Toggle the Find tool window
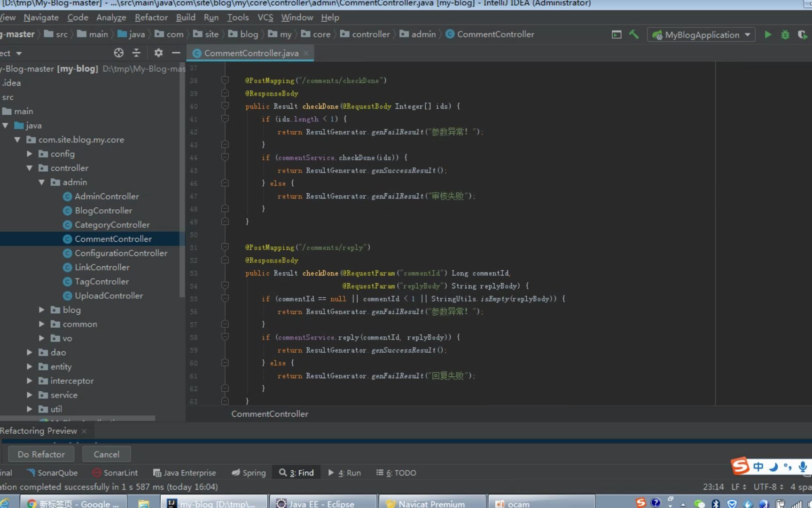 point(296,473)
